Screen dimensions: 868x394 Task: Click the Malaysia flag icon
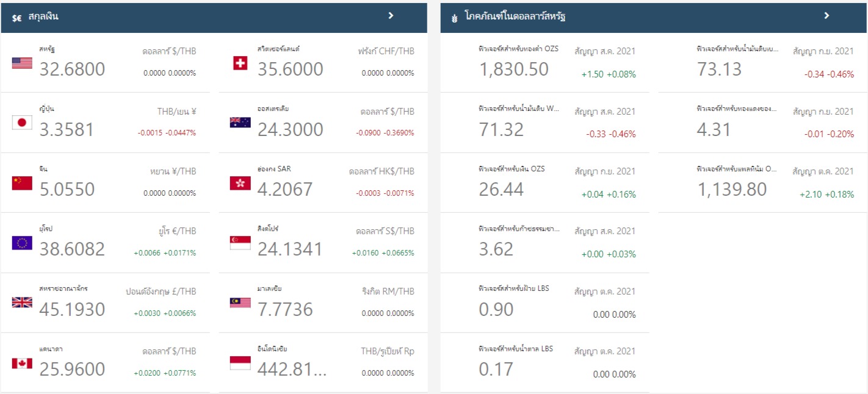pos(240,303)
